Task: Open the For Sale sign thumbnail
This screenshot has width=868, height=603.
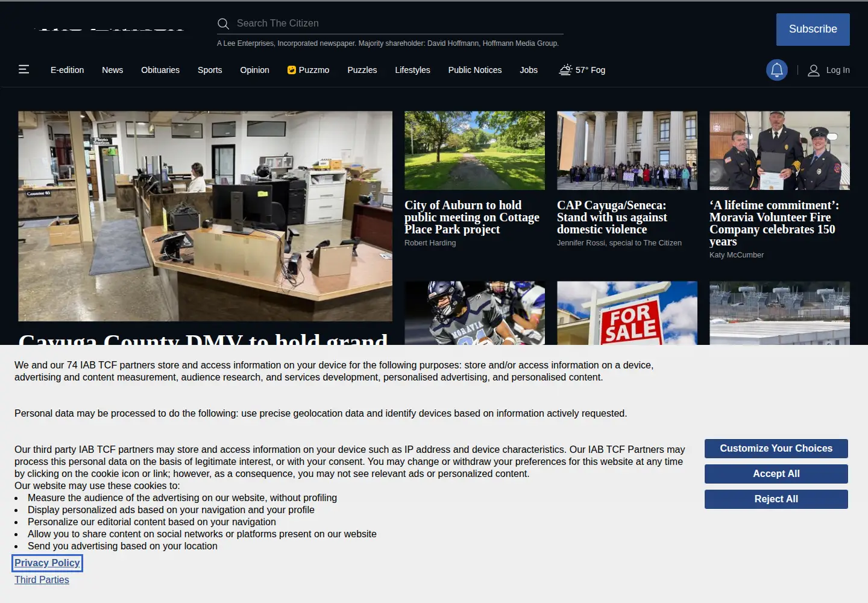Action: 627,313
